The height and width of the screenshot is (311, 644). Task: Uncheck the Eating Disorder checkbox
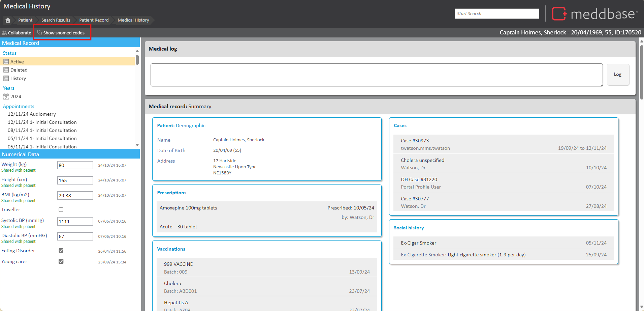click(61, 251)
